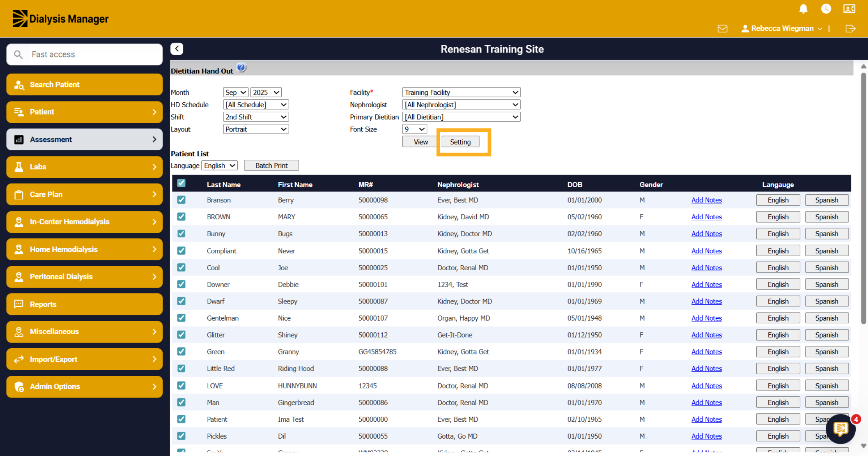Click the Labs flask icon
Screen dimensions: 868x456
click(19, 167)
